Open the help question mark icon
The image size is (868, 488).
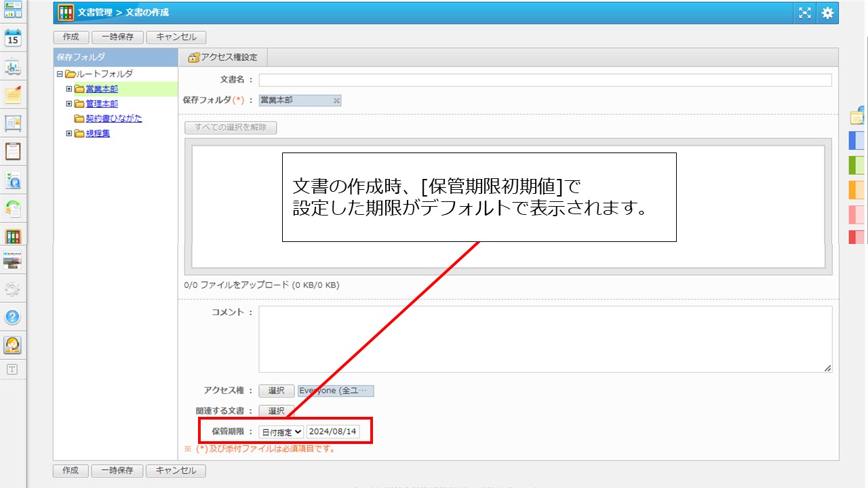pos(12,317)
